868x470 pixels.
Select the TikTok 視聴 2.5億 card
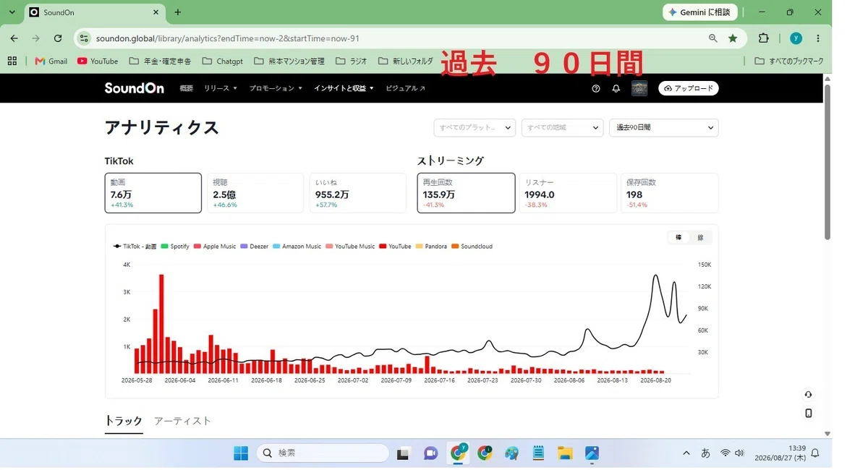255,193
